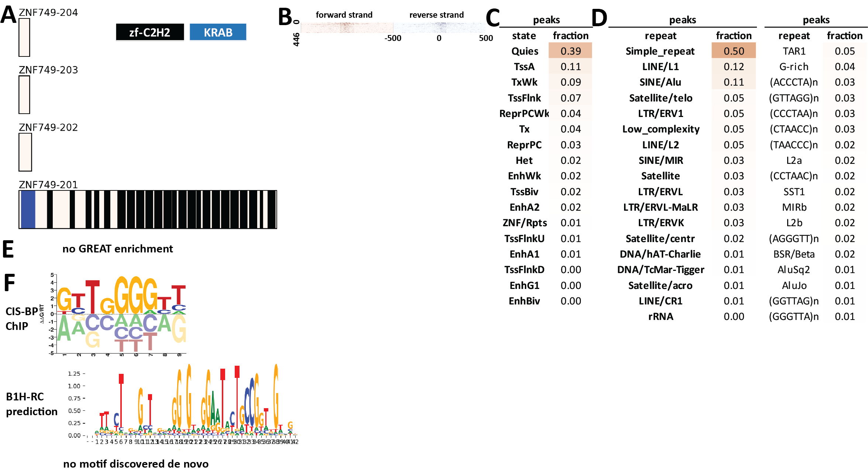868x472 pixels.
Task: Select the ZNF749-204 isoform rectangle
Action: (24, 38)
